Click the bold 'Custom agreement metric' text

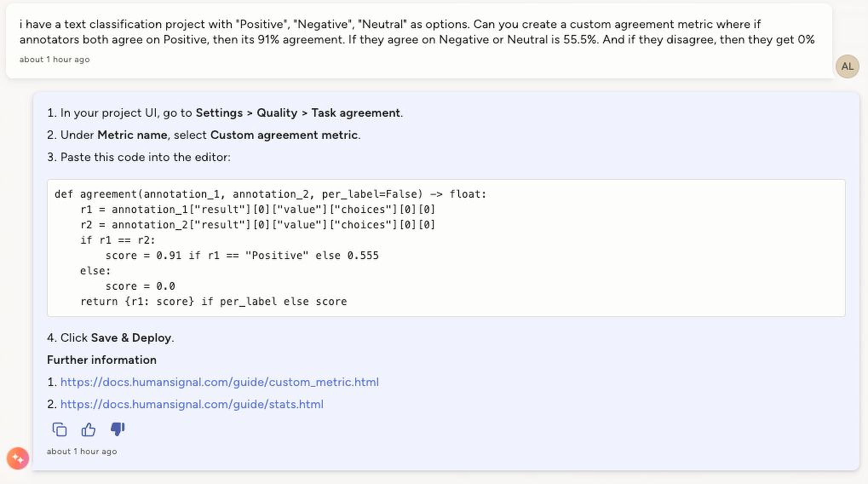tap(284, 135)
